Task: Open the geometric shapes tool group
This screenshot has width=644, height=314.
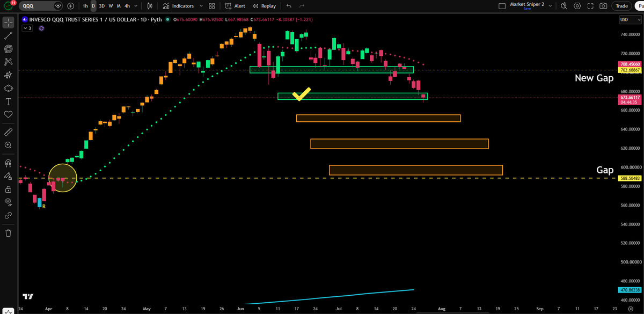Action: pyautogui.click(x=9, y=88)
